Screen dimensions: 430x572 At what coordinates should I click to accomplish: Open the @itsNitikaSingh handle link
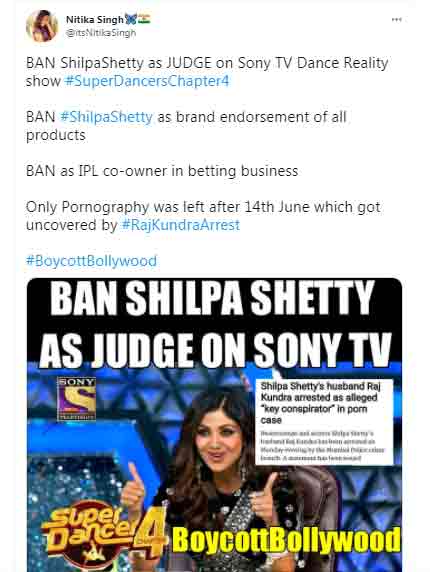point(101,33)
